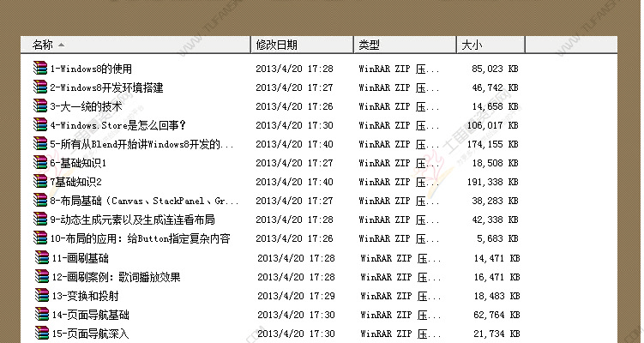This screenshot has width=644, height=343.
Task: Select the file name 12-画刷案例:歌词播放效果
Action: [x=117, y=277]
